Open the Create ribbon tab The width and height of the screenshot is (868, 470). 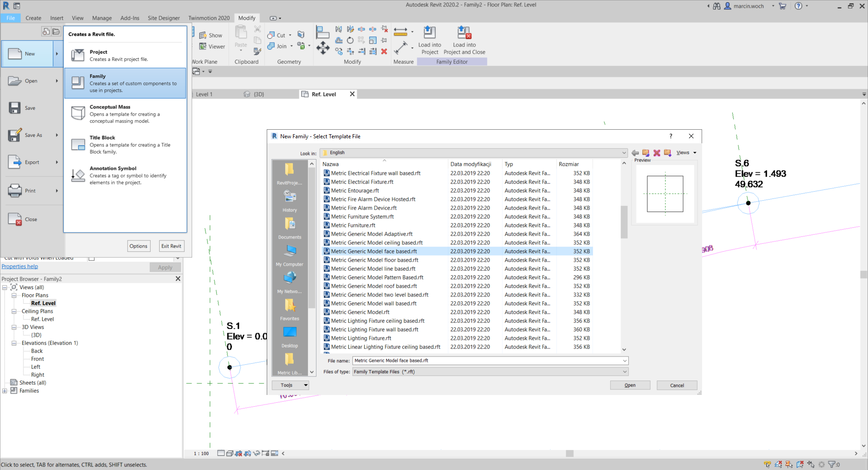point(33,18)
